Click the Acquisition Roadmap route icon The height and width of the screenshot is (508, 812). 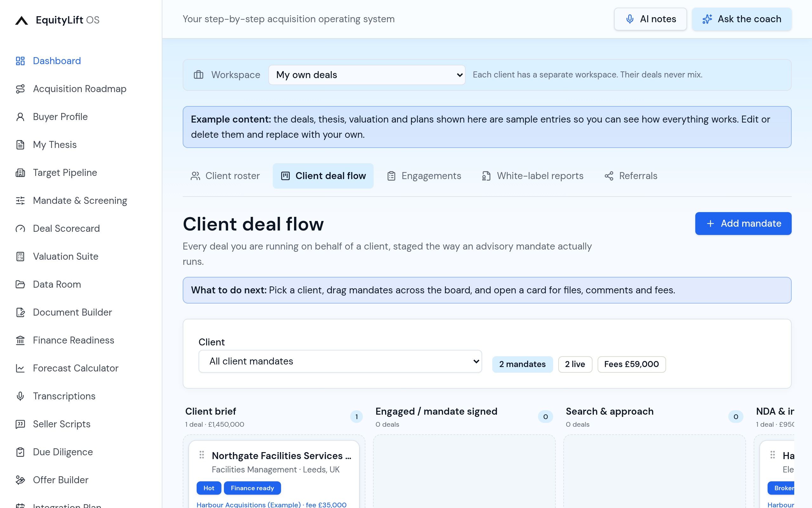pyautogui.click(x=20, y=89)
